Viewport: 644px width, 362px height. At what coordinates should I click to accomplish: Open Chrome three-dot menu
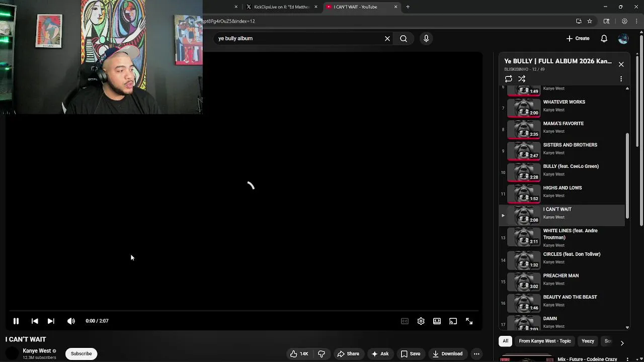(636, 21)
